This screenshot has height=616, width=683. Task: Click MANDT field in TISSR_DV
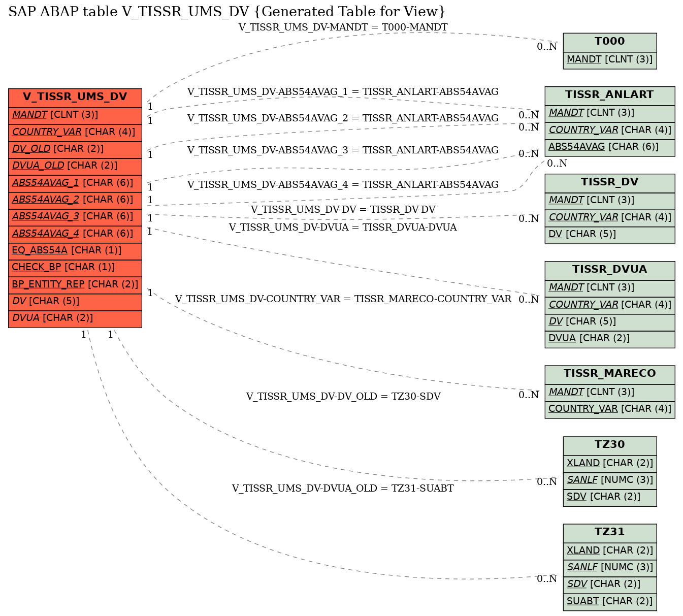coord(610,201)
